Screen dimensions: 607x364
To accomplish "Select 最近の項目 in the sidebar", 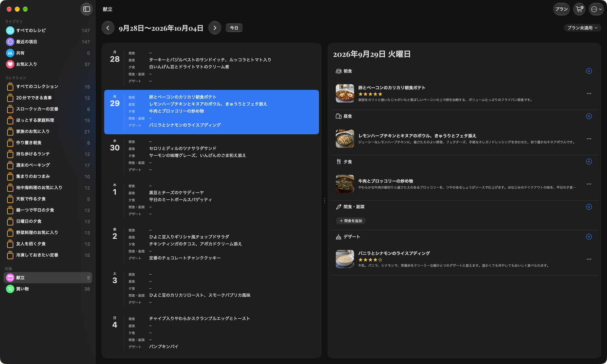I will point(48,42).
